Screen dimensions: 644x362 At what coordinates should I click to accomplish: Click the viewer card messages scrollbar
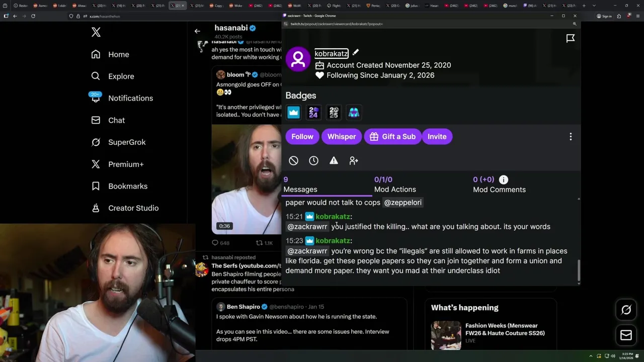click(x=579, y=270)
